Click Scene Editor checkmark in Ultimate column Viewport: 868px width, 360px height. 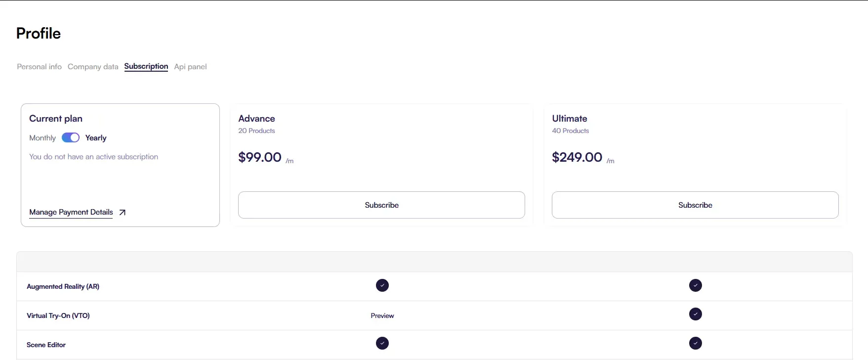(x=695, y=343)
